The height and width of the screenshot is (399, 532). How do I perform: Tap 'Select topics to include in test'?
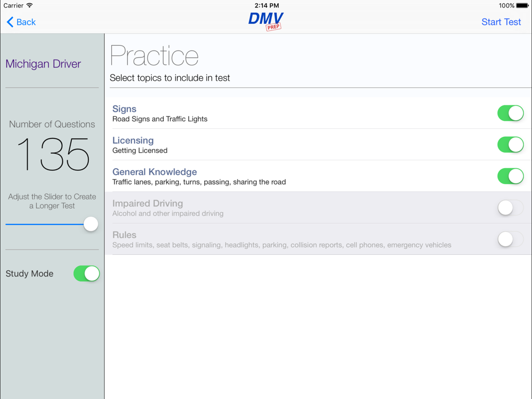[x=170, y=78]
